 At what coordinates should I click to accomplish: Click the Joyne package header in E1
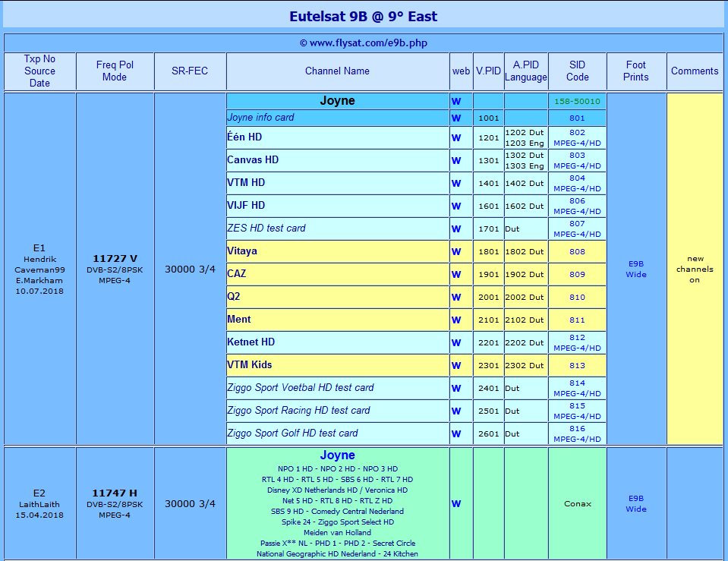click(x=338, y=101)
